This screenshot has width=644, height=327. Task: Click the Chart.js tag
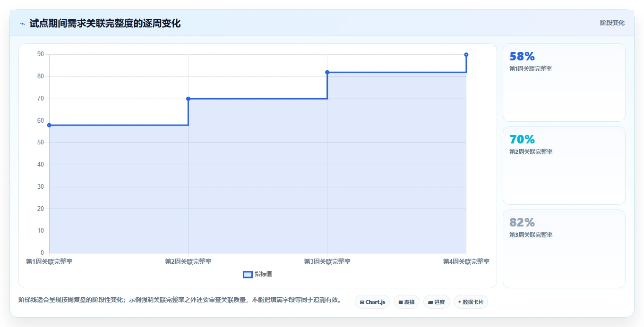372,302
